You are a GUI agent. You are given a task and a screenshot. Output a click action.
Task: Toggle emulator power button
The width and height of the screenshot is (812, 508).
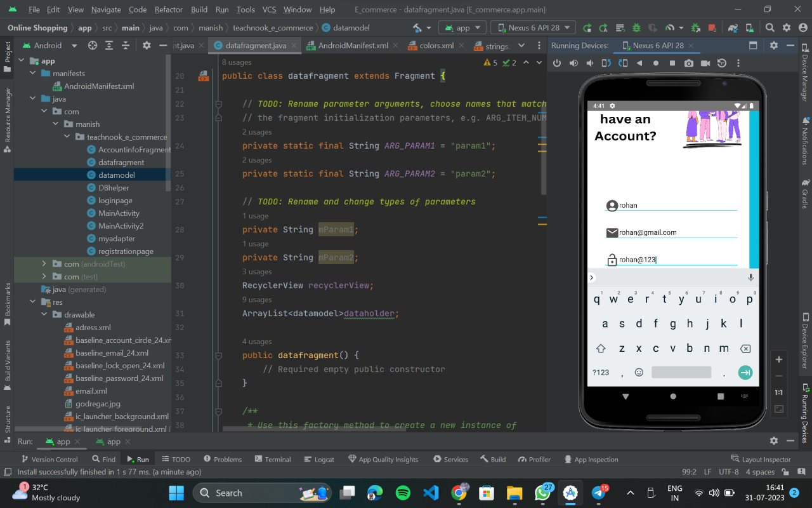(x=557, y=63)
